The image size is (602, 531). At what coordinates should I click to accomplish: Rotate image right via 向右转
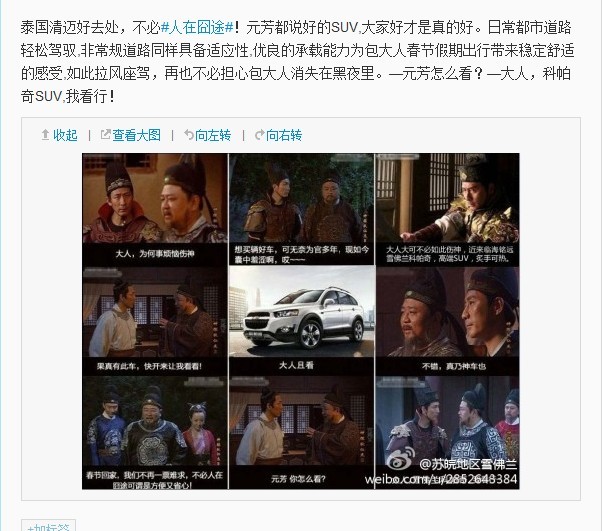click(x=284, y=135)
